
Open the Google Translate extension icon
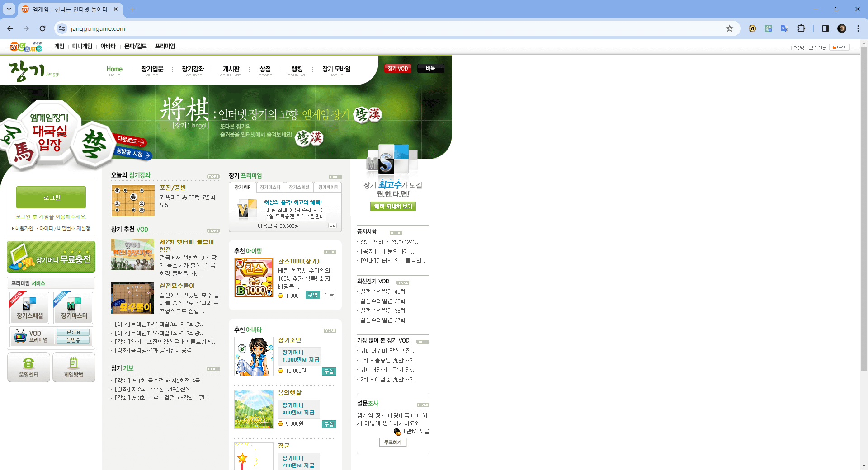(x=784, y=28)
